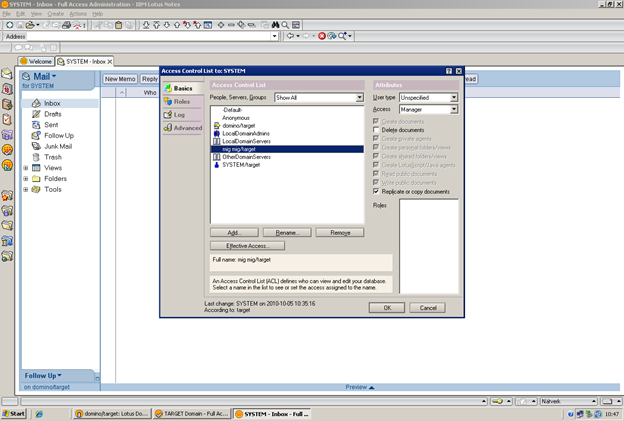This screenshot has height=421, width=624.
Task: Switch to the Roles panel in the ACL dialog
Action: tap(182, 101)
